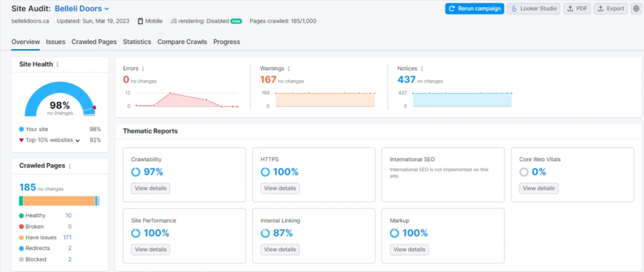Click the Rerun campaign button
Image resolution: width=644 pixels, height=272 pixels.
[474, 8]
